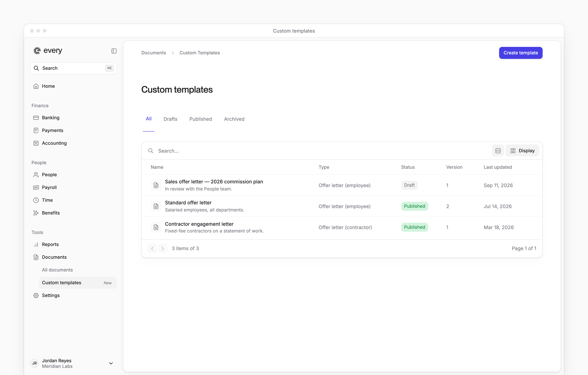Open Home via its house icon
The image size is (588, 375).
coord(36,86)
